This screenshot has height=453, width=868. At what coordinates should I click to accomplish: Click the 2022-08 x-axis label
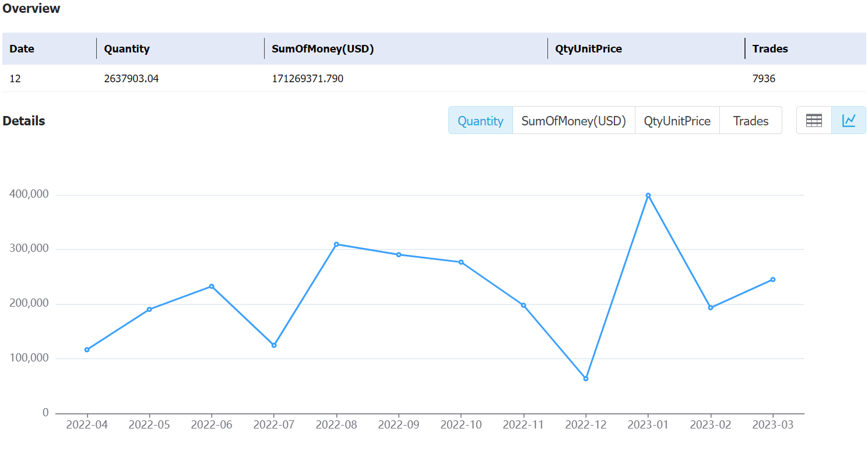tap(336, 424)
